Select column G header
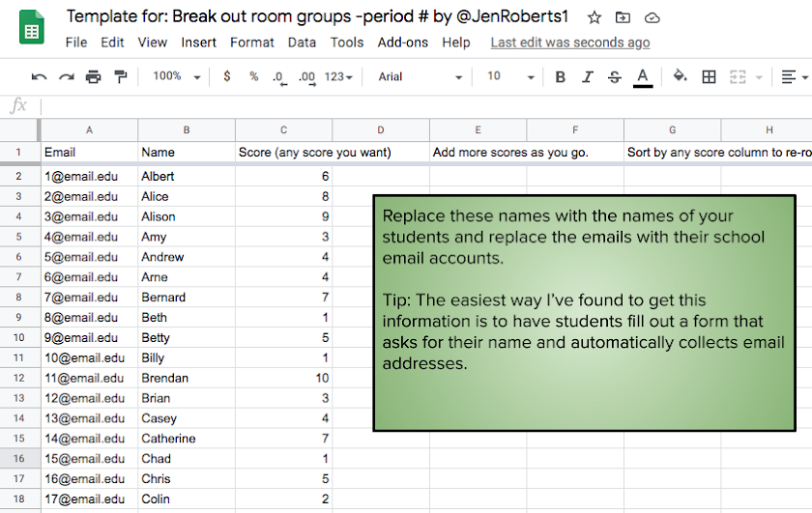The width and height of the screenshot is (812, 513). [672, 129]
